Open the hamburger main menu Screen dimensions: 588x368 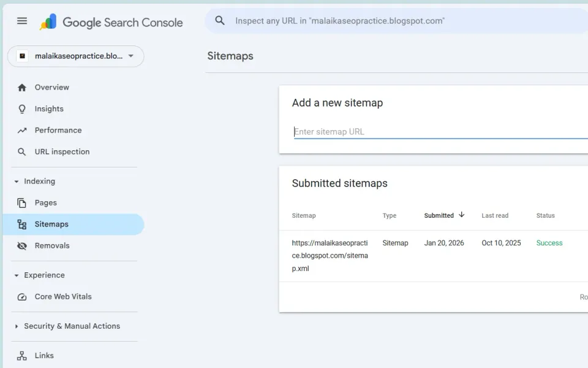pyautogui.click(x=22, y=21)
